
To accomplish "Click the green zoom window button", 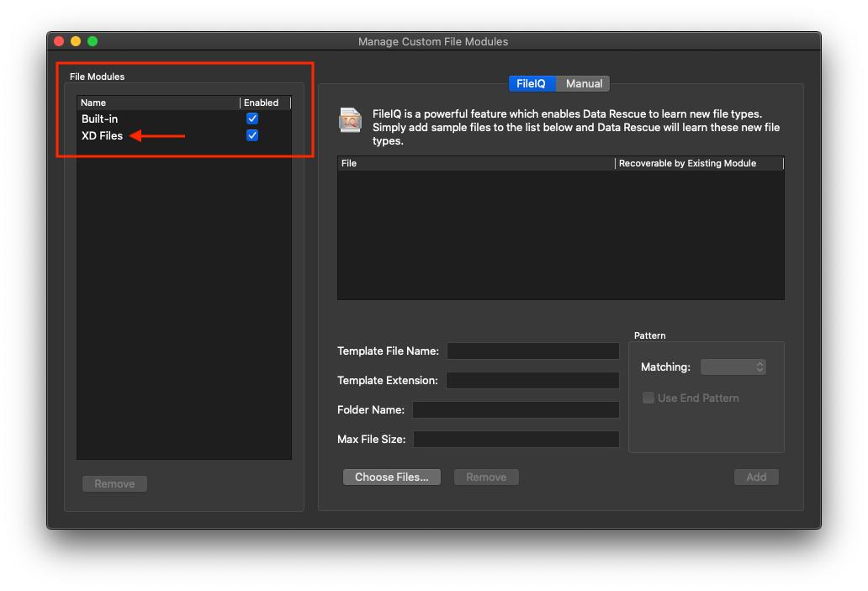I will (x=93, y=41).
